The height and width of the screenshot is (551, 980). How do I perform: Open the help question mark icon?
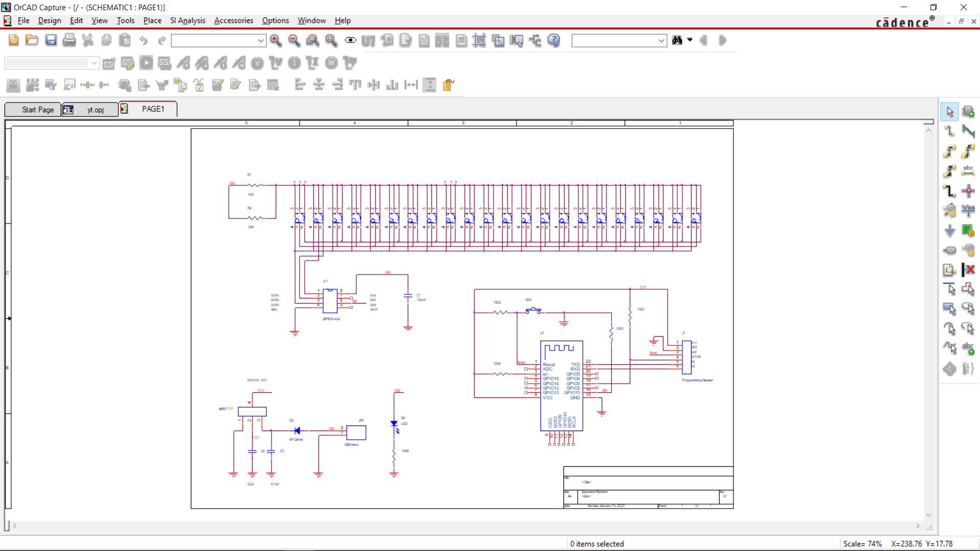pos(554,40)
